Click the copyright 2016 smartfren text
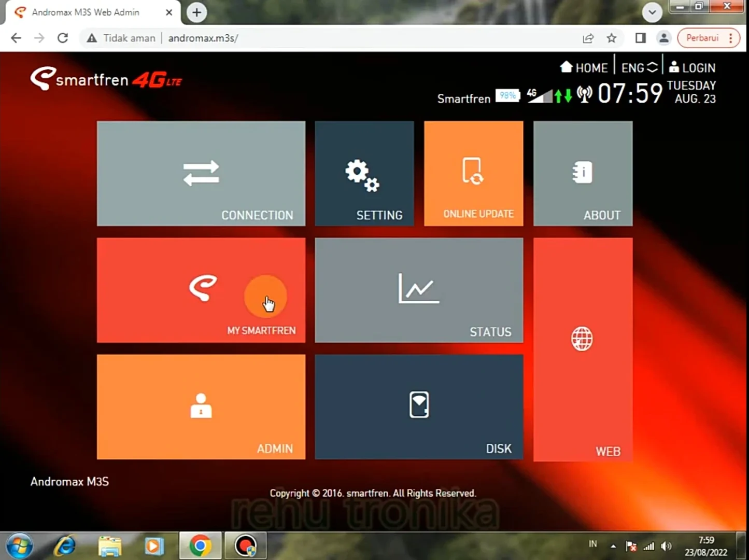Screen dimensions: 749x560 373,493
